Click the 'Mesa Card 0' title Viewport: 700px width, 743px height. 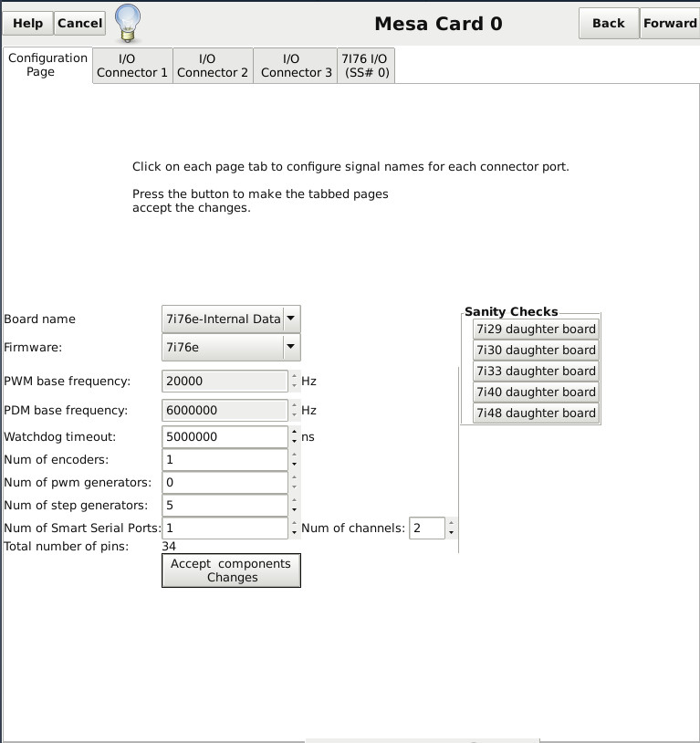438,23
